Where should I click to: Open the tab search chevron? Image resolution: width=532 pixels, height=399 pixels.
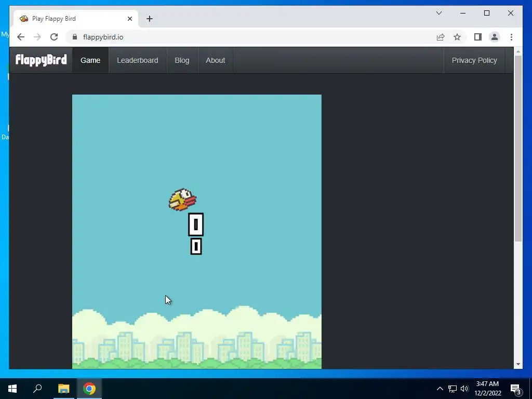(x=439, y=13)
